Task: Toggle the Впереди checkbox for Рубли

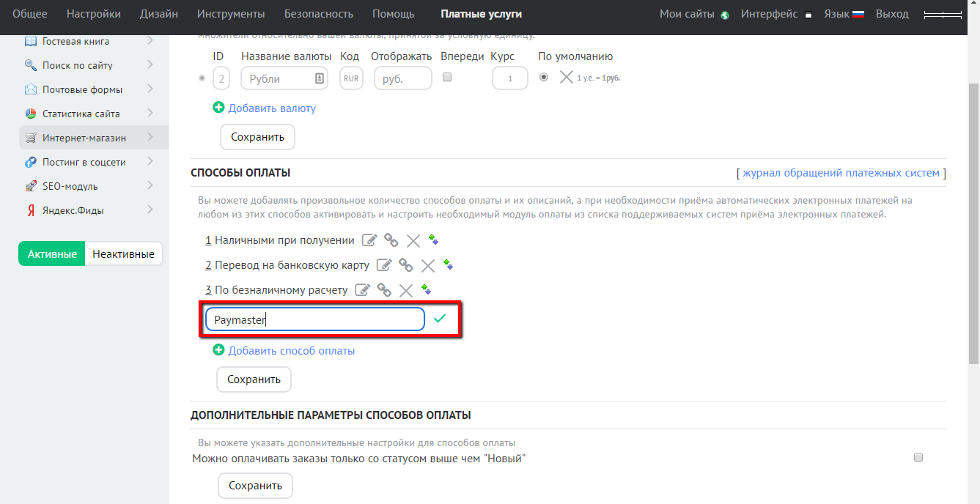Action: tap(447, 77)
